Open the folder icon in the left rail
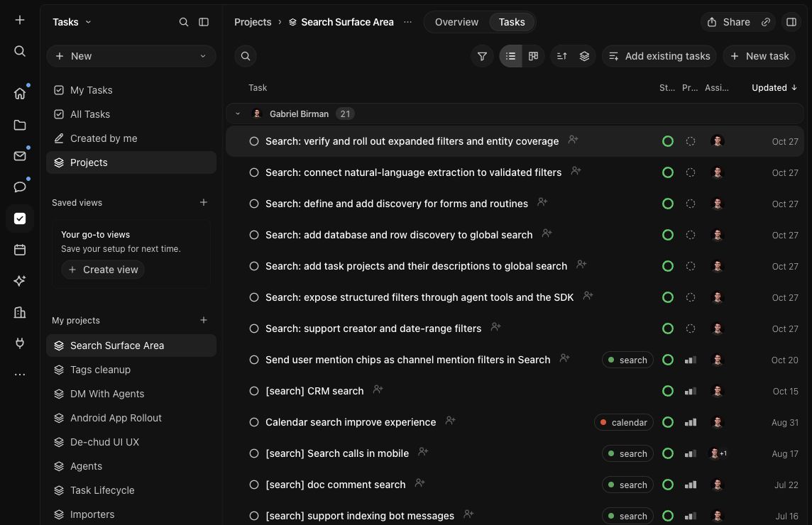 pos(20,125)
